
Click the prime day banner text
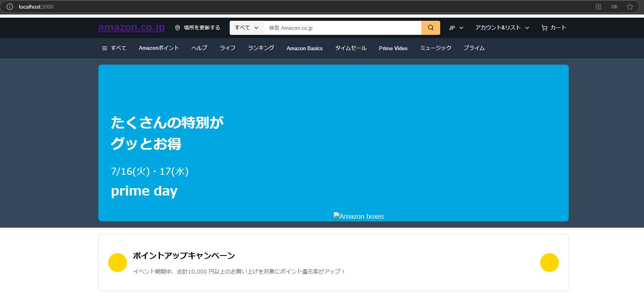click(x=144, y=191)
